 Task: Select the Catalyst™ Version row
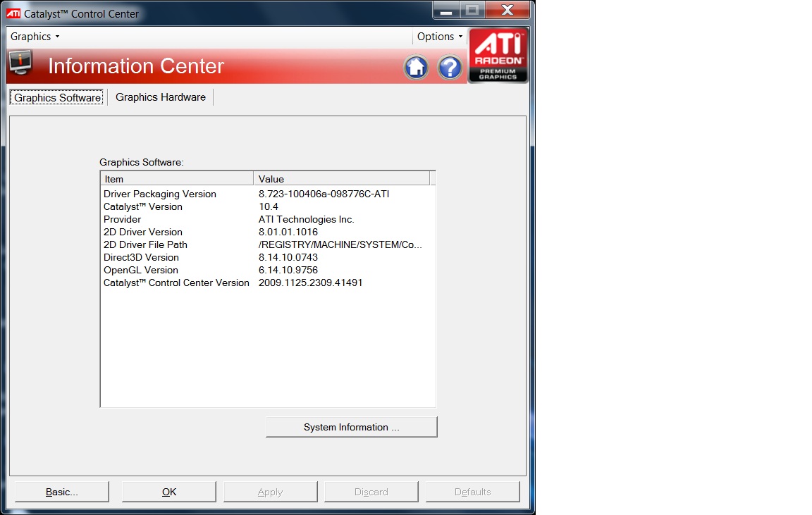tap(268, 206)
